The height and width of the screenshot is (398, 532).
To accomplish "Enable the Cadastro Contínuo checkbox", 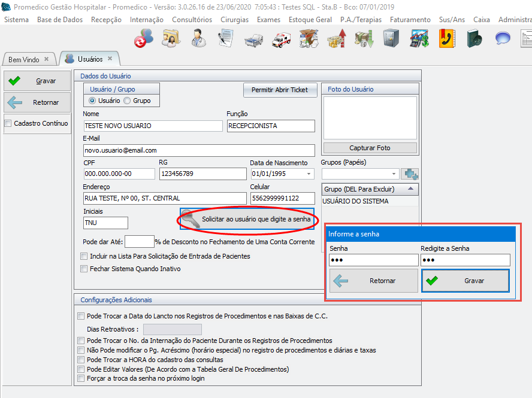I will point(8,124).
